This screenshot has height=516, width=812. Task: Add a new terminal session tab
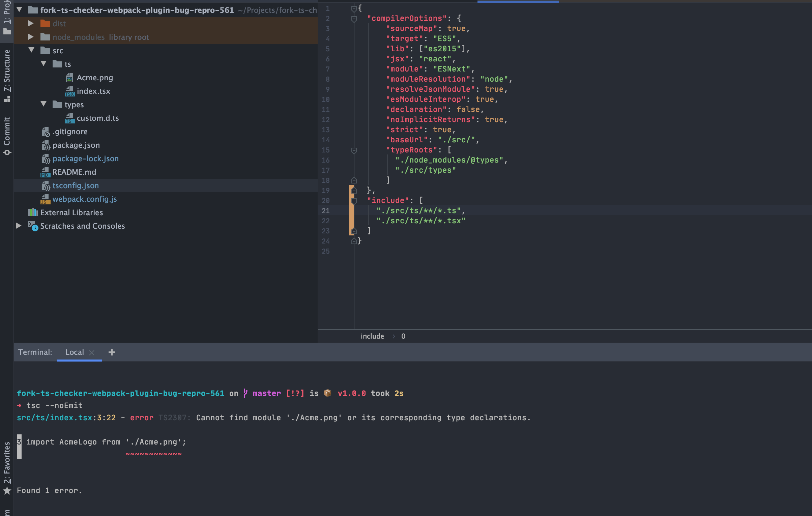[x=112, y=352]
